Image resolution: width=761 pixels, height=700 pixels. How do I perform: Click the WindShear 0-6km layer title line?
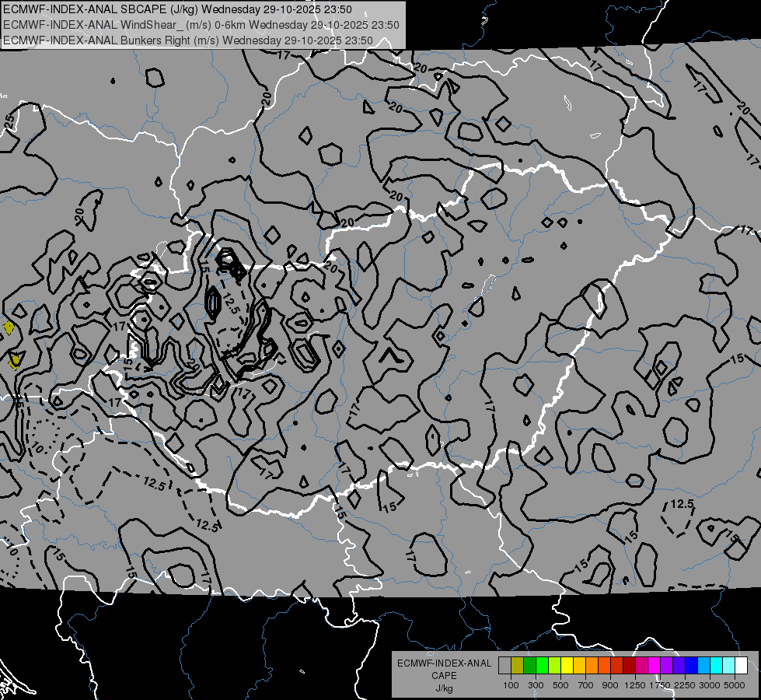(201, 25)
